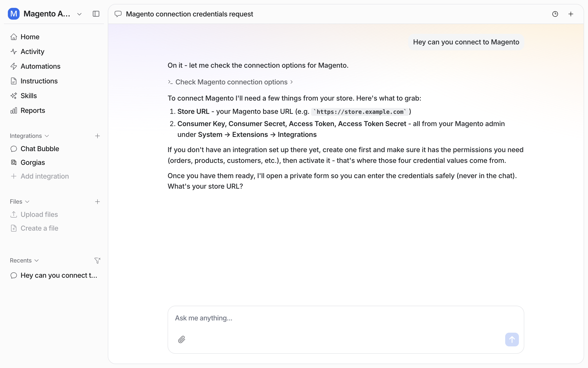Open the Gorgias integration
This screenshot has height=368, width=588.
point(54,162)
